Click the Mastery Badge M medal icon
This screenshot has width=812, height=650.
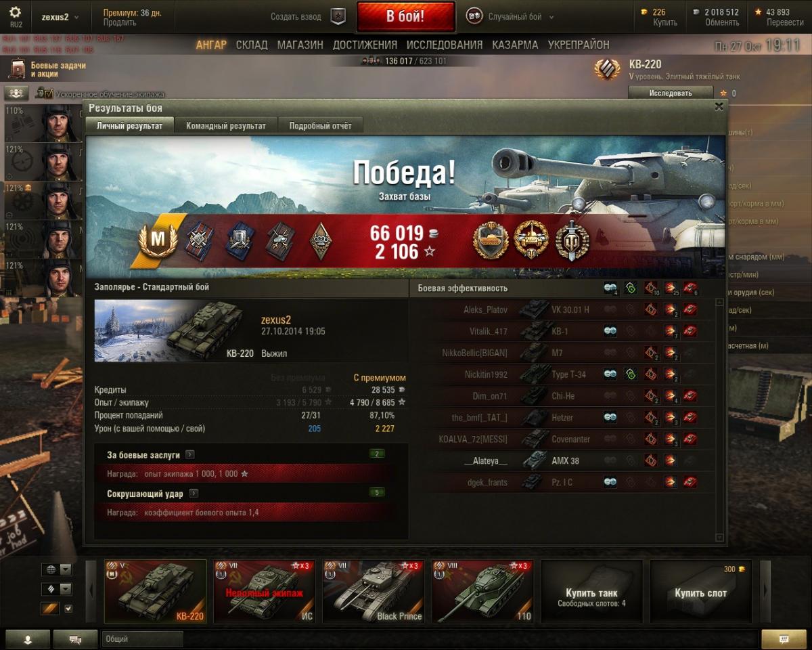tap(158, 240)
